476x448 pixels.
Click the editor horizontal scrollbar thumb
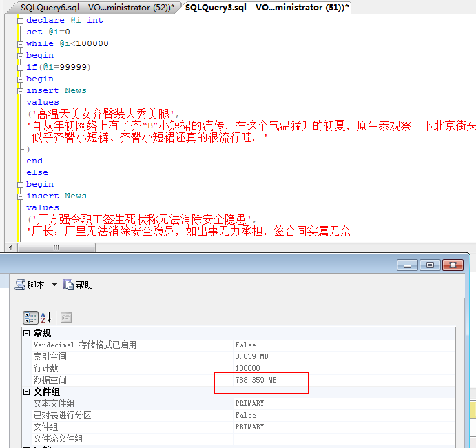tap(56, 247)
